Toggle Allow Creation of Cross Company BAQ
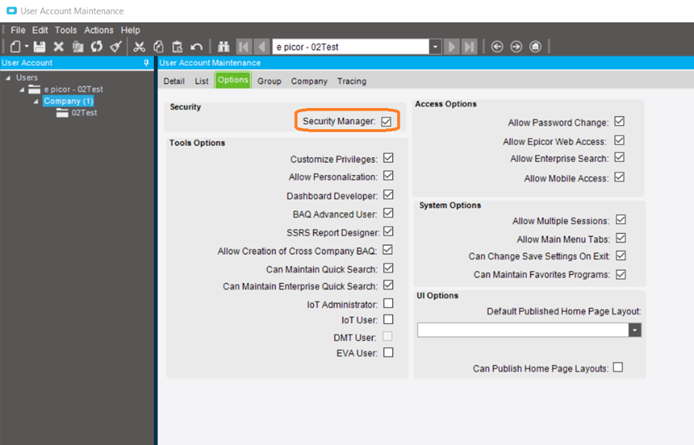This screenshot has height=445, width=694. click(387, 250)
